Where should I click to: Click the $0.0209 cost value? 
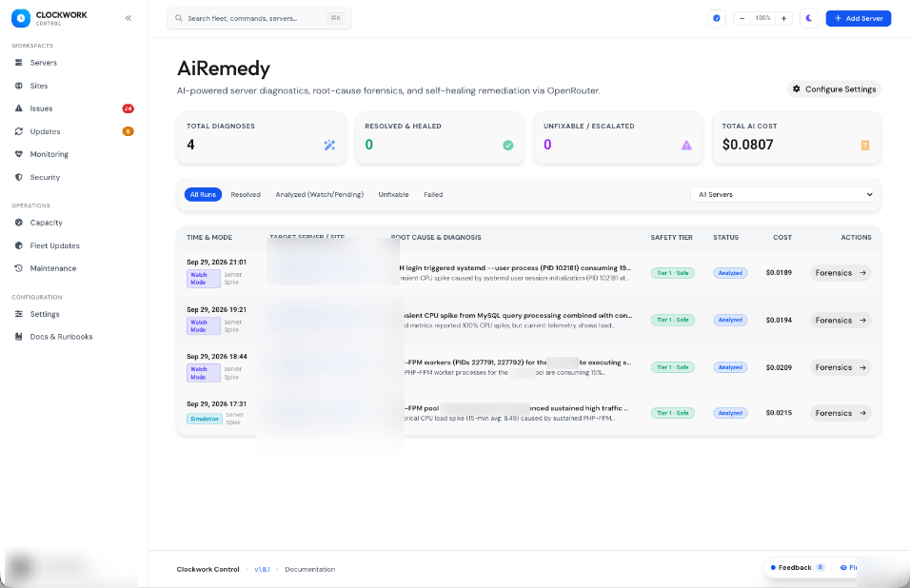(x=779, y=367)
